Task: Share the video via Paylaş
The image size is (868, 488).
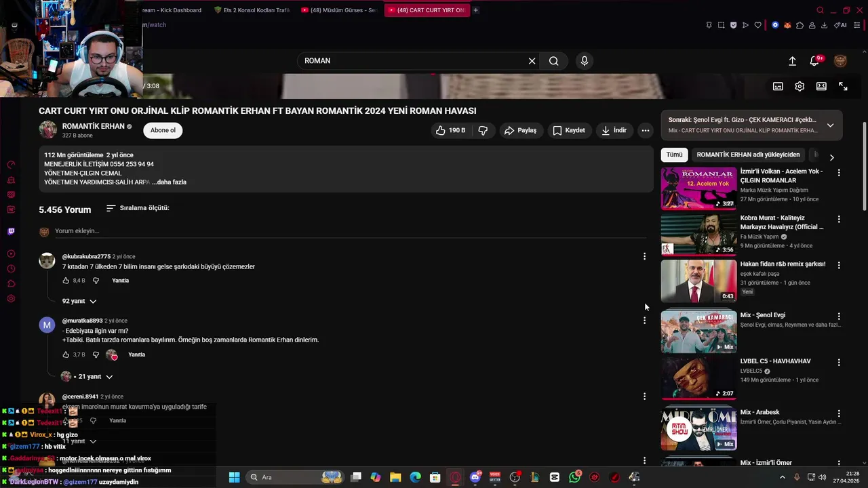Action: click(520, 130)
